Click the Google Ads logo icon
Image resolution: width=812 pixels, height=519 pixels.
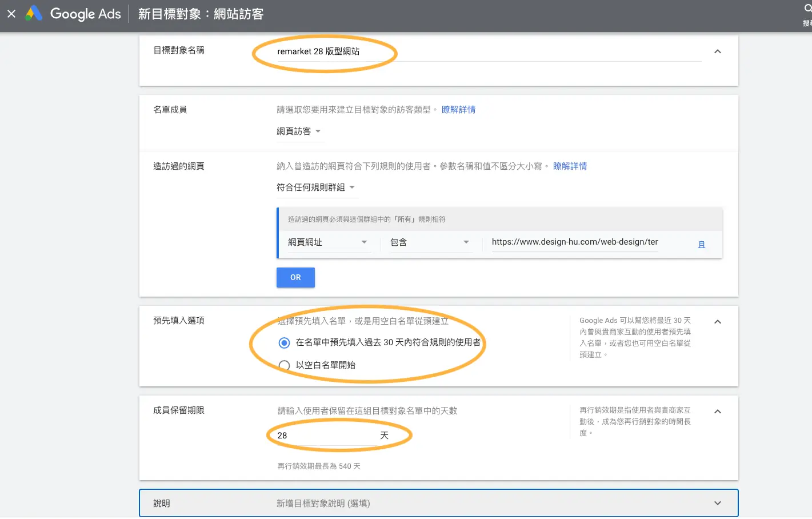click(x=34, y=13)
